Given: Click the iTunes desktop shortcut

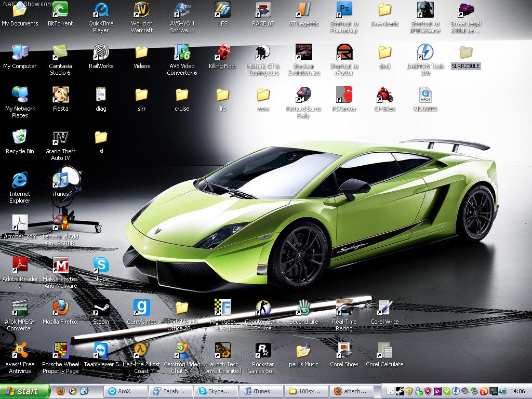Looking at the screenshot, I should [x=60, y=180].
